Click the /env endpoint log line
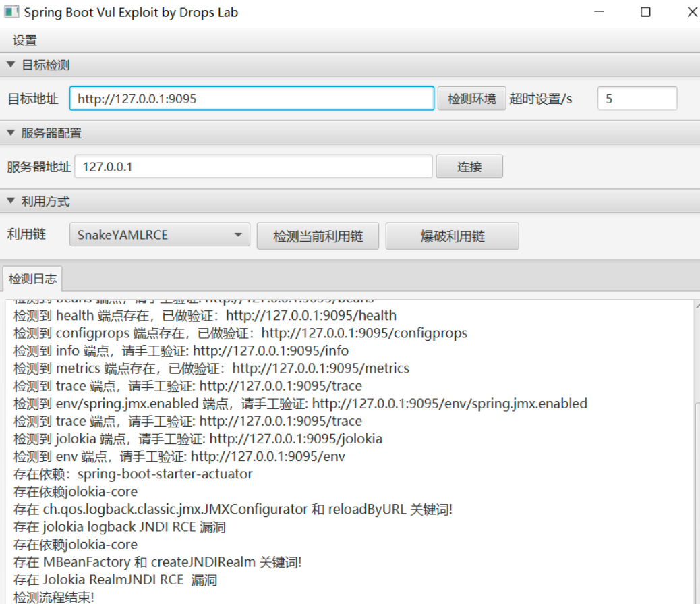This screenshot has height=604, width=700. (x=179, y=456)
